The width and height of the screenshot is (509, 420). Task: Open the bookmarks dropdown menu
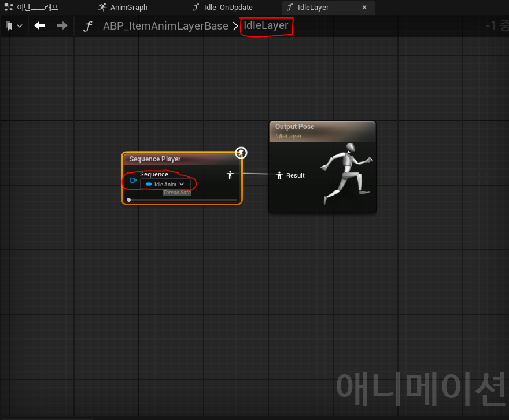click(x=14, y=26)
